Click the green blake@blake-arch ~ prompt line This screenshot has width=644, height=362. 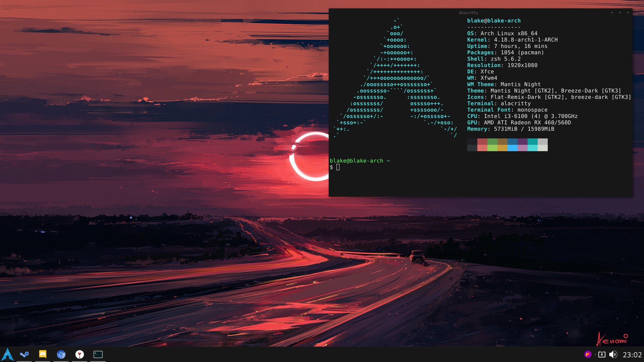pyautogui.click(x=360, y=161)
